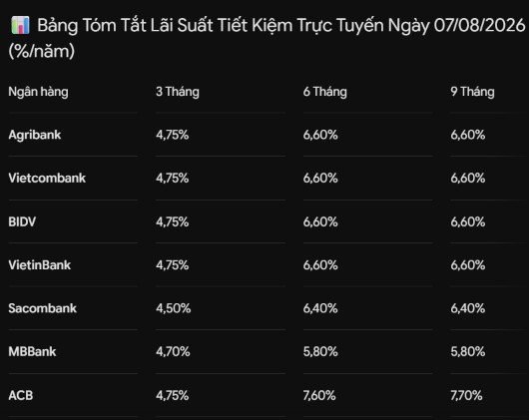Click the Agribank row name
529x420 pixels.
point(35,135)
